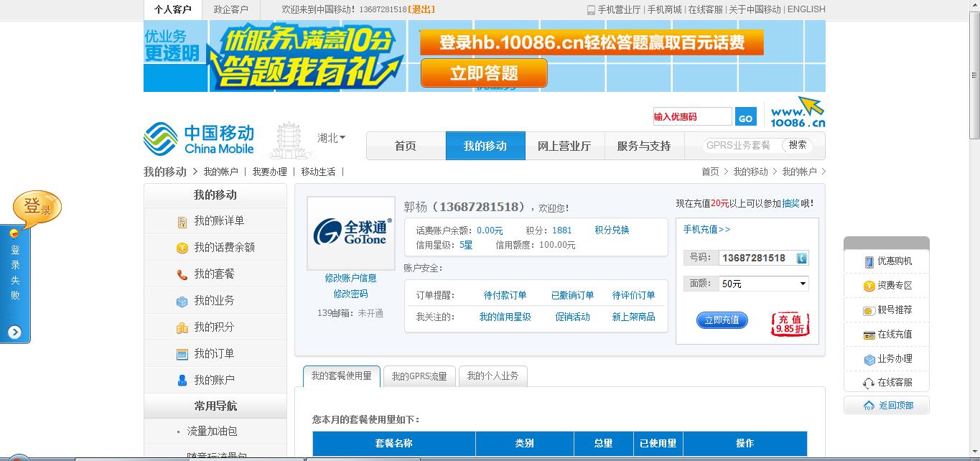980x461 pixels.
Task: Click the 充值9.85折 discount badge
Action: [x=790, y=324]
